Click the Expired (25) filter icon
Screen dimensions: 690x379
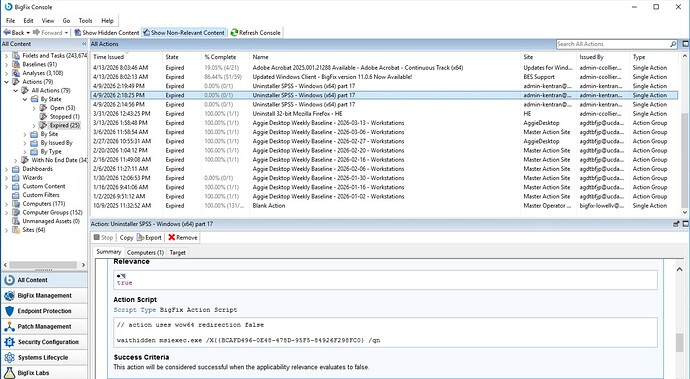pyautogui.click(x=43, y=125)
